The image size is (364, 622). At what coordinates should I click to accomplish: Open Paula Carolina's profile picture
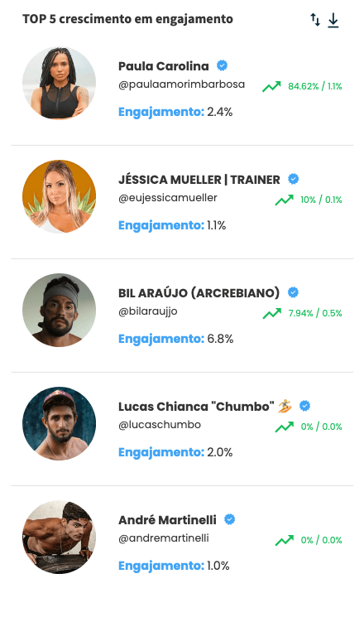(x=59, y=83)
